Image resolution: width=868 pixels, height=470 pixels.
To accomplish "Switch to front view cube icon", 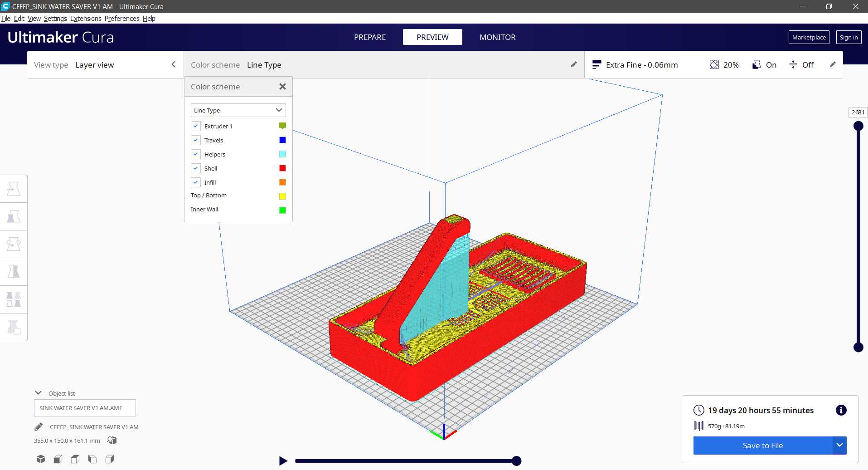I will coord(58,459).
